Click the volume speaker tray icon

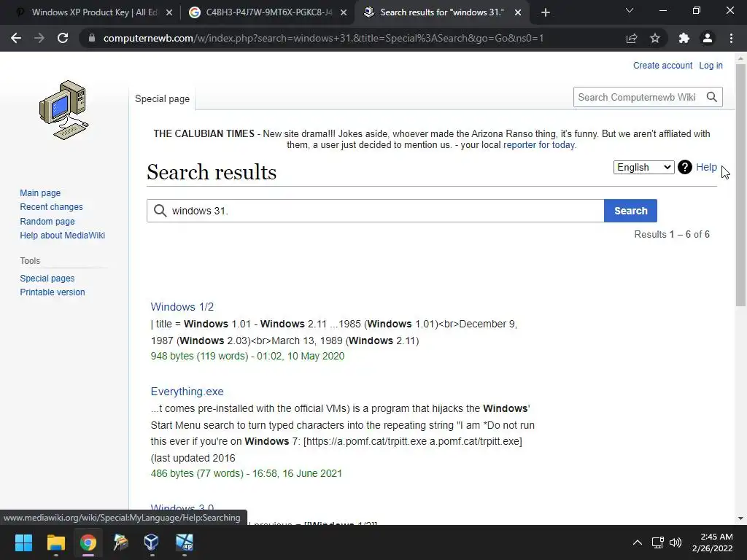click(x=675, y=542)
